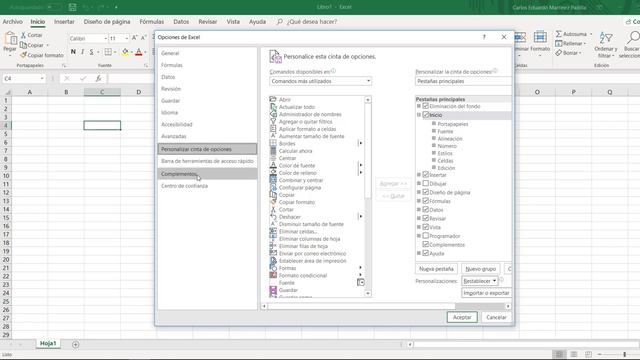Click the insert function fx icon
This screenshot has height=360, width=640.
click(x=98, y=78)
